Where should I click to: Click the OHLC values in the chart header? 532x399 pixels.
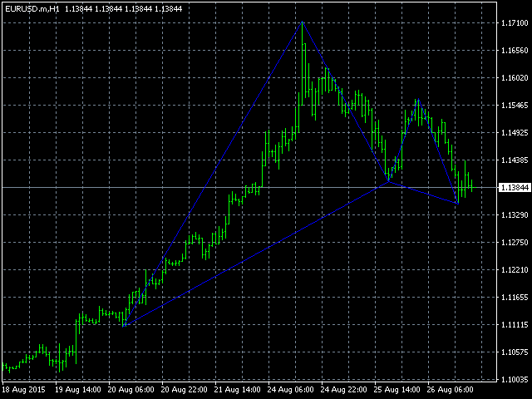coord(123,9)
